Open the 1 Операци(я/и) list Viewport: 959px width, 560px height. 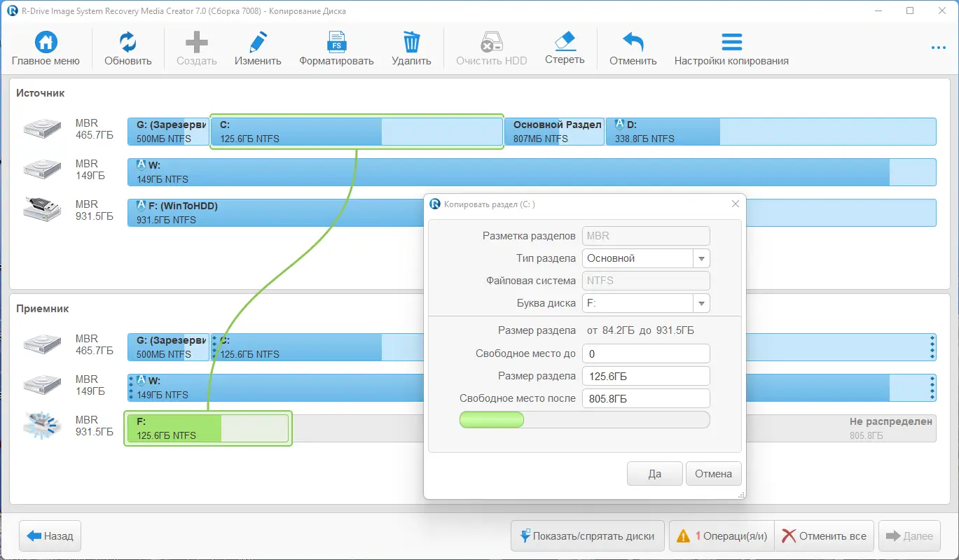coord(722,536)
